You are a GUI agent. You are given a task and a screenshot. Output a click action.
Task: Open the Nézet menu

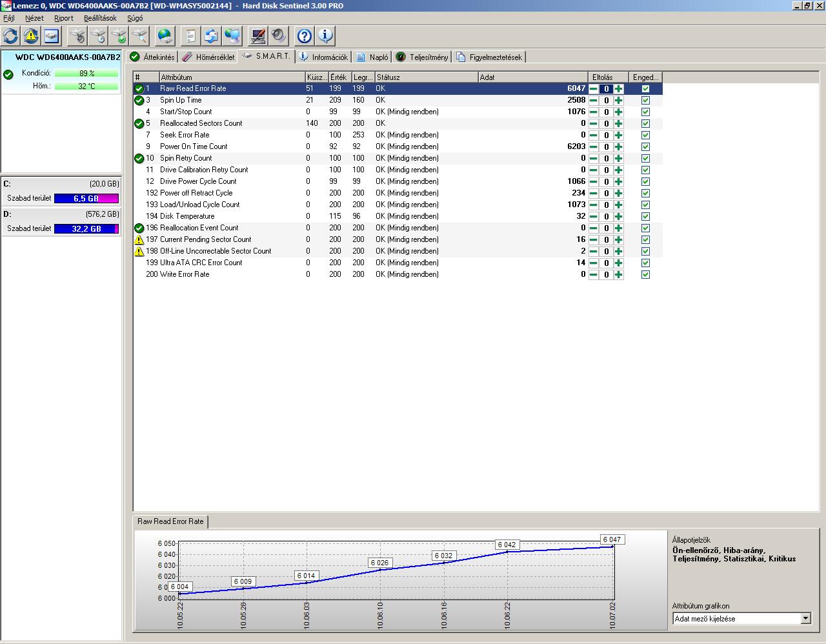[35, 18]
